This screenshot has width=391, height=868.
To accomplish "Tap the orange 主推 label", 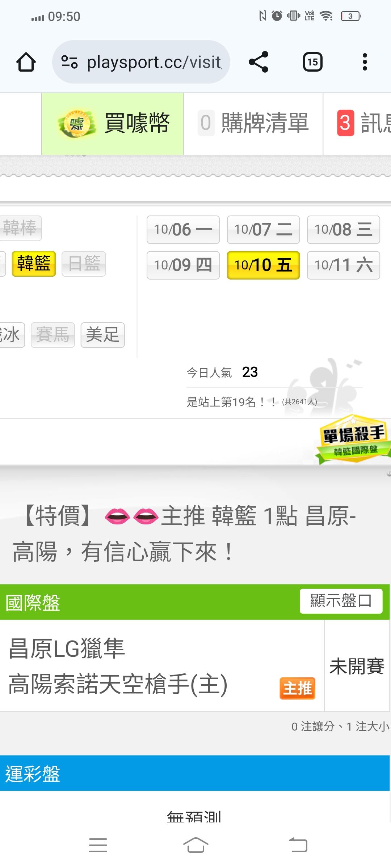I will 297,688.
